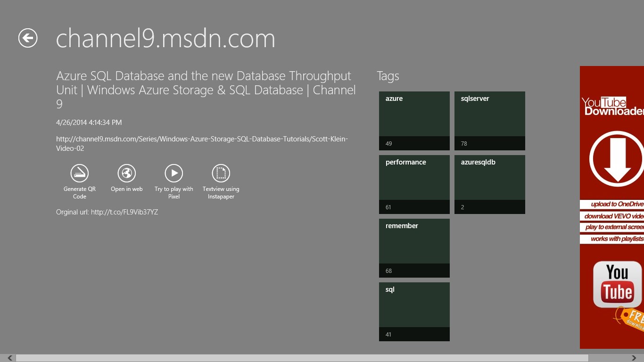Open the azuresqldb tag tile
Image resolution: width=644 pixels, height=362 pixels.
(x=490, y=184)
